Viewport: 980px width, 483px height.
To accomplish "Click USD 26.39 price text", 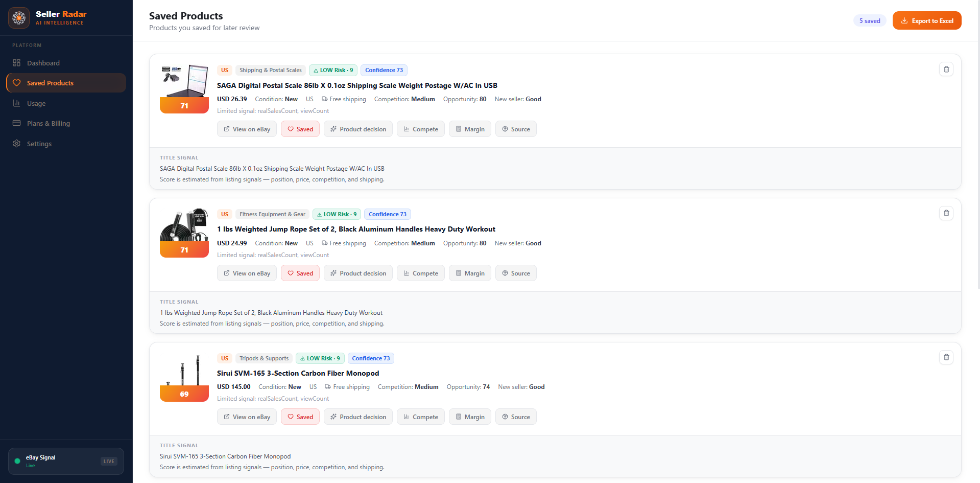I will click(x=232, y=99).
